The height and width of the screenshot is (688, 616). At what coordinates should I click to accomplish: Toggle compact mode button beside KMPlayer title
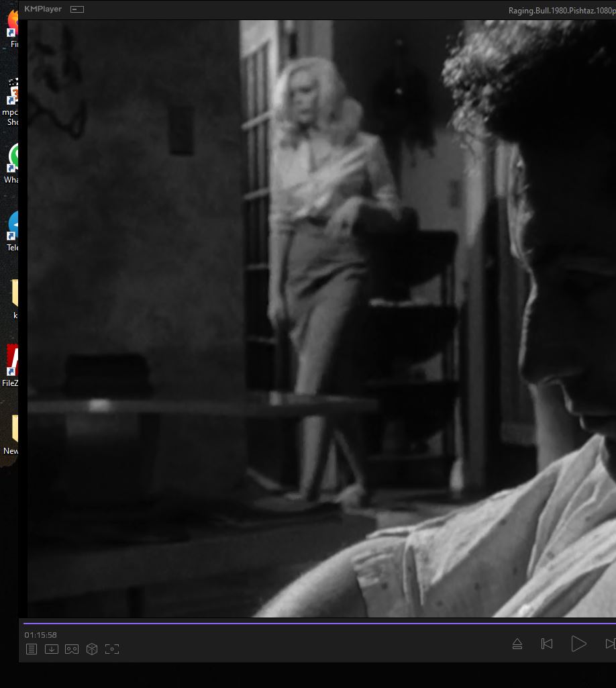tap(77, 9)
